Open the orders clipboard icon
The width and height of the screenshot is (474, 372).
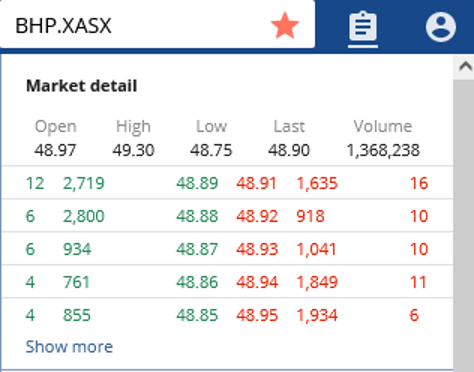tap(363, 26)
